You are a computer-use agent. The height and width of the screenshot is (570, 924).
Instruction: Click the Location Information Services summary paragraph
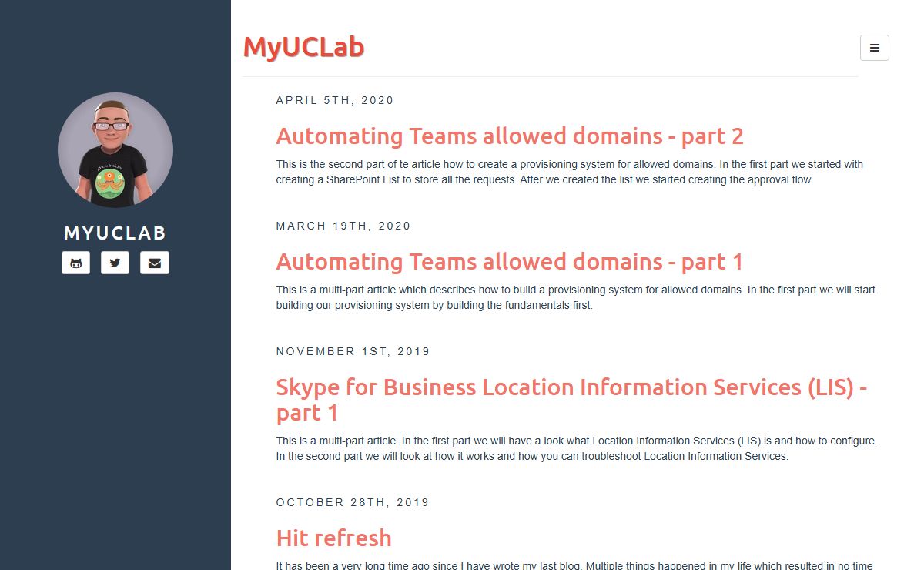coord(577,448)
